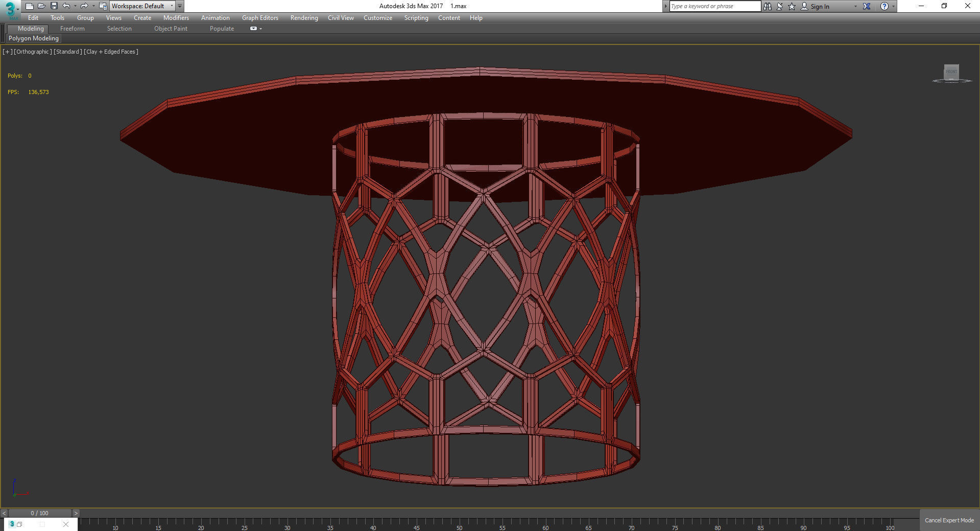Viewport: 980px width, 531px height.
Task: Close the bottom-left mini window
Action: pos(66,524)
